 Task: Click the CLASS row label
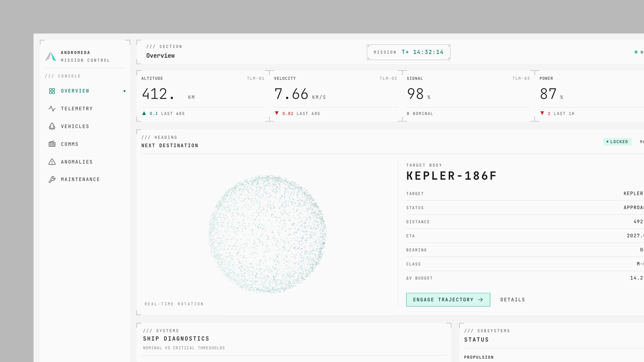click(413, 264)
